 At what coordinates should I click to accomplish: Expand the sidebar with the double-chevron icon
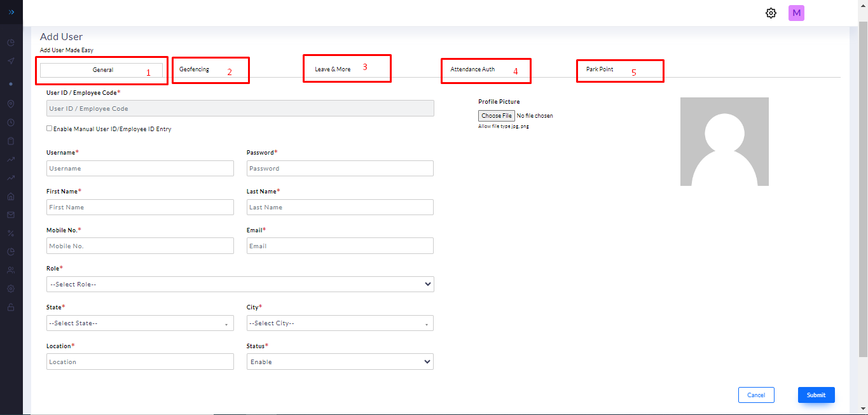tap(11, 12)
